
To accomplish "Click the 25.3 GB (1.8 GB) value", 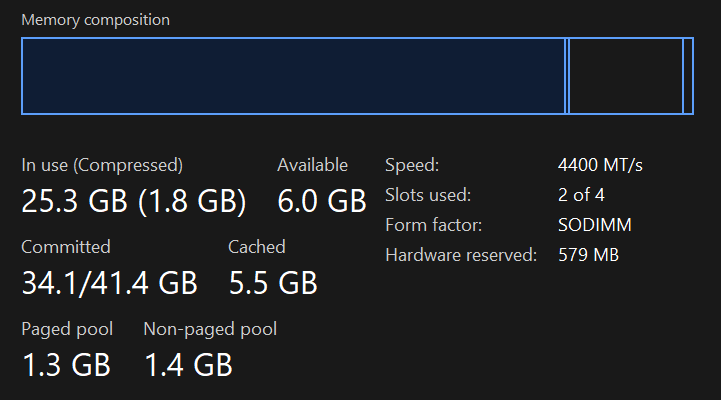I will tap(134, 201).
